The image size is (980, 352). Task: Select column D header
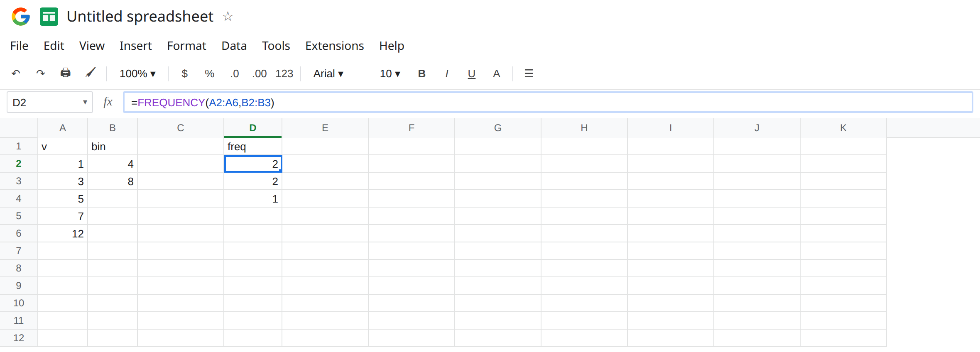(x=253, y=128)
